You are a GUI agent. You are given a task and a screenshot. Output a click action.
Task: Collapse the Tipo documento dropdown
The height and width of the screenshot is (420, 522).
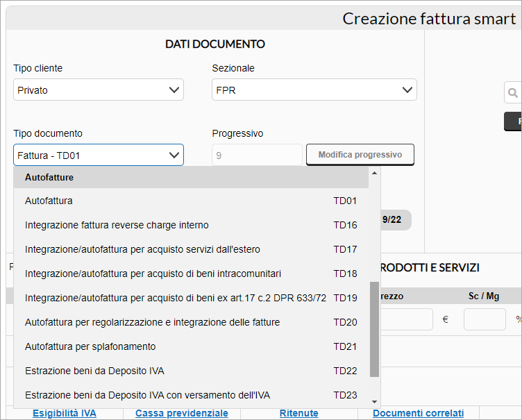(99, 155)
